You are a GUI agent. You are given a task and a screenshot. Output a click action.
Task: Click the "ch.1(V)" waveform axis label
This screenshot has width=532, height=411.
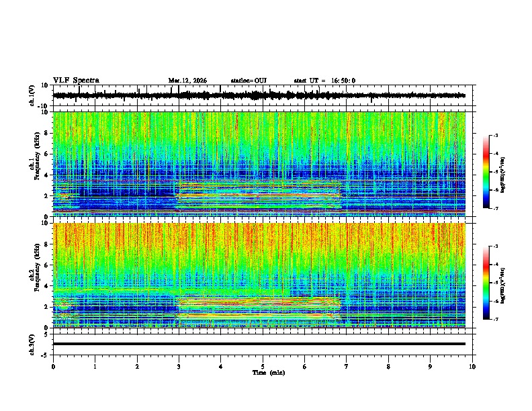32,95
